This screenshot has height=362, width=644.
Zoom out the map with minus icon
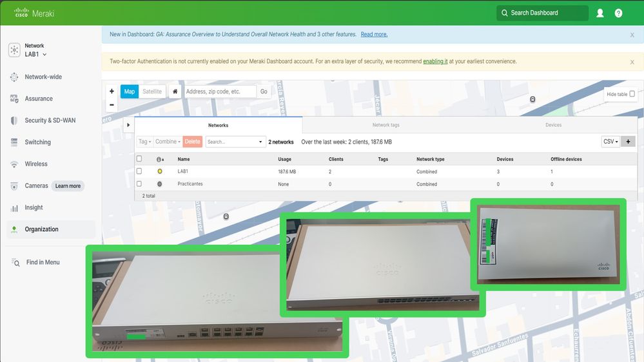click(x=112, y=104)
